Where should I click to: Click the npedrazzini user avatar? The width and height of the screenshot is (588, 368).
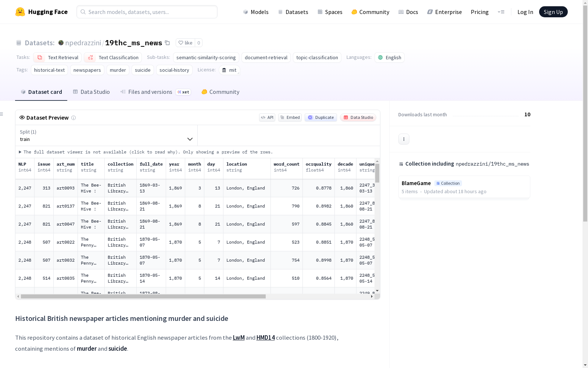(61, 43)
